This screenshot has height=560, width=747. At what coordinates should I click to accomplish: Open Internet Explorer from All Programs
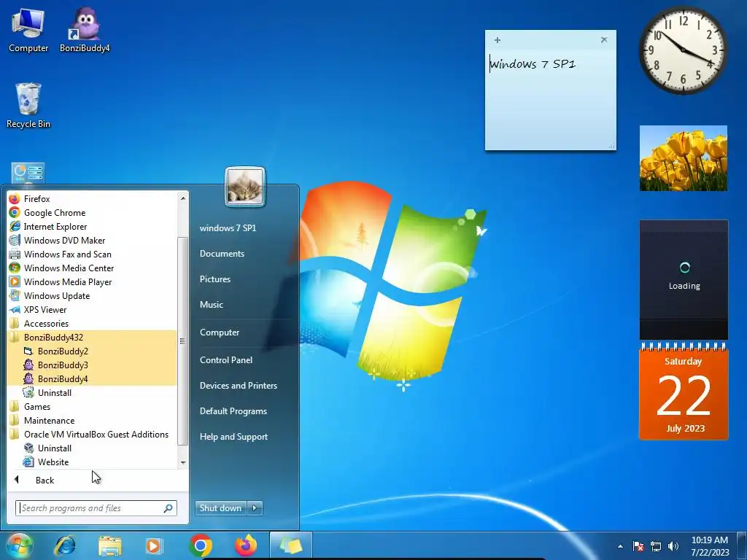coord(91,226)
